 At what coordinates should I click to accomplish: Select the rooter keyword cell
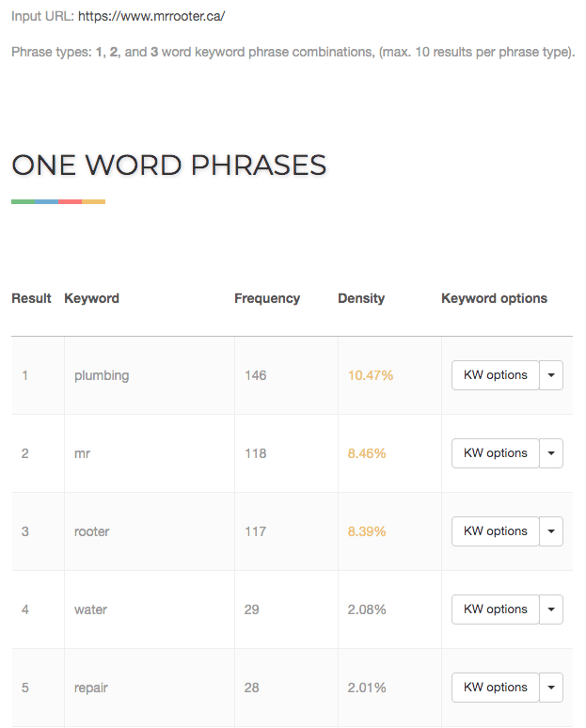point(150,531)
